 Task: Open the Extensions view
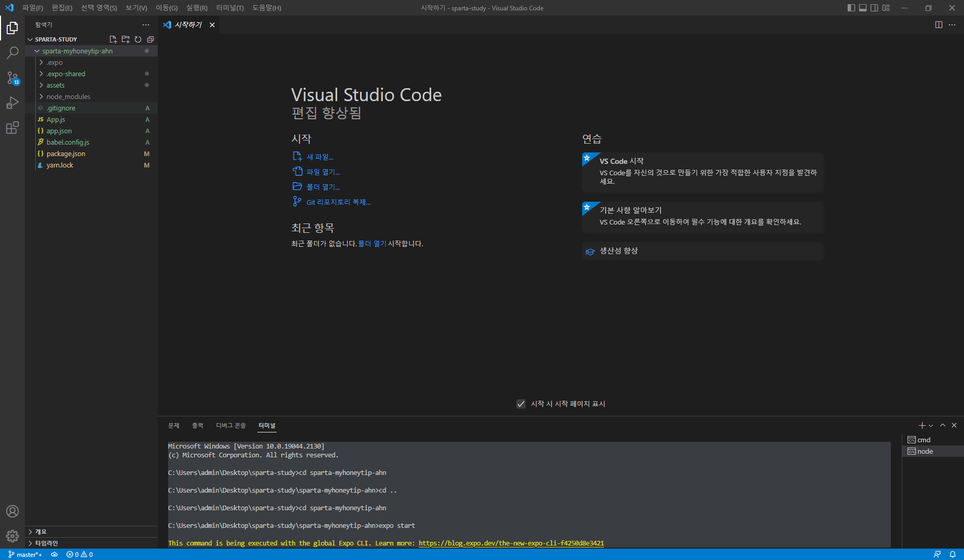coord(12,128)
